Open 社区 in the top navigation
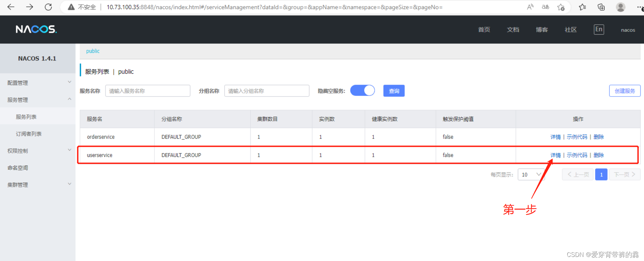Viewport: 644px width, 261px height. click(x=571, y=30)
